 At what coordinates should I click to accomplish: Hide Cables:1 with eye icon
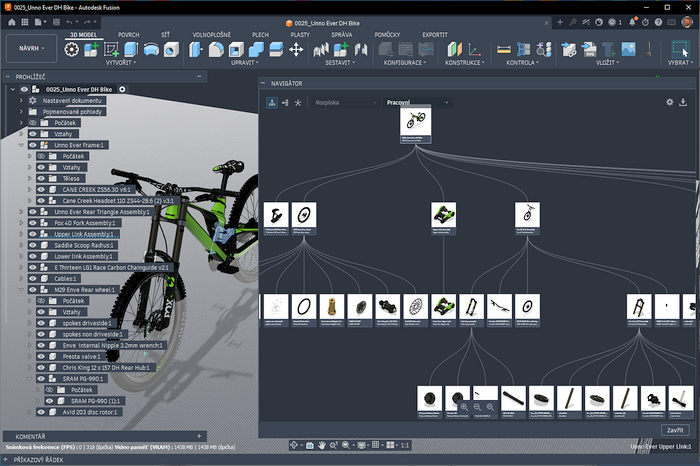tap(33, 279)
